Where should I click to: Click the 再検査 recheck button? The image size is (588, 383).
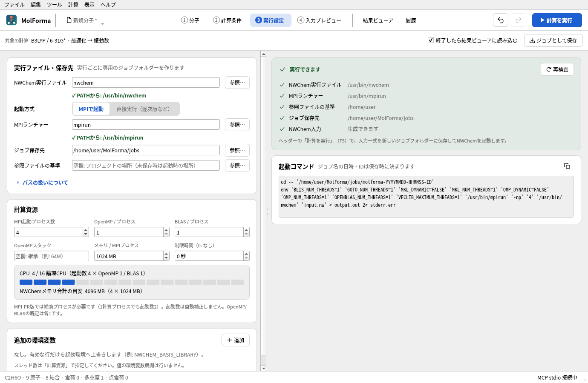point(557,69)
